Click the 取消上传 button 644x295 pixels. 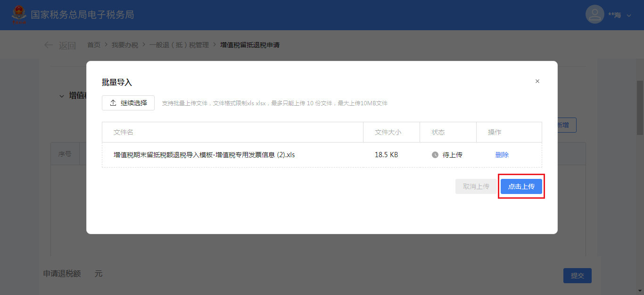point(476,186)
